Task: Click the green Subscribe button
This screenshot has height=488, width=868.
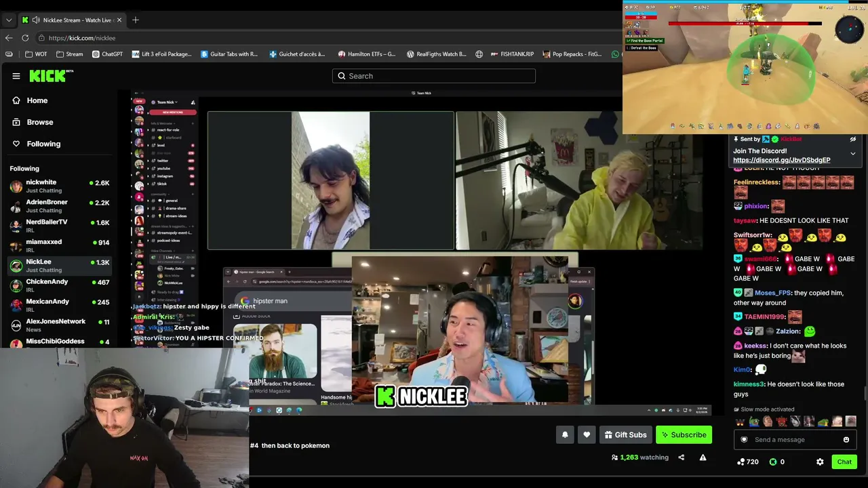Action: (684, 435)
